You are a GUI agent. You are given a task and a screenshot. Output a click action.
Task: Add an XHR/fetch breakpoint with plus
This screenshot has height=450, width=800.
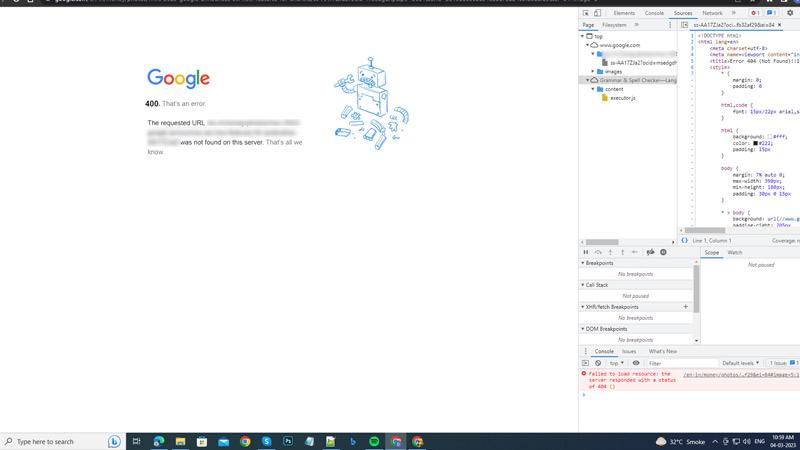(686, 307)
